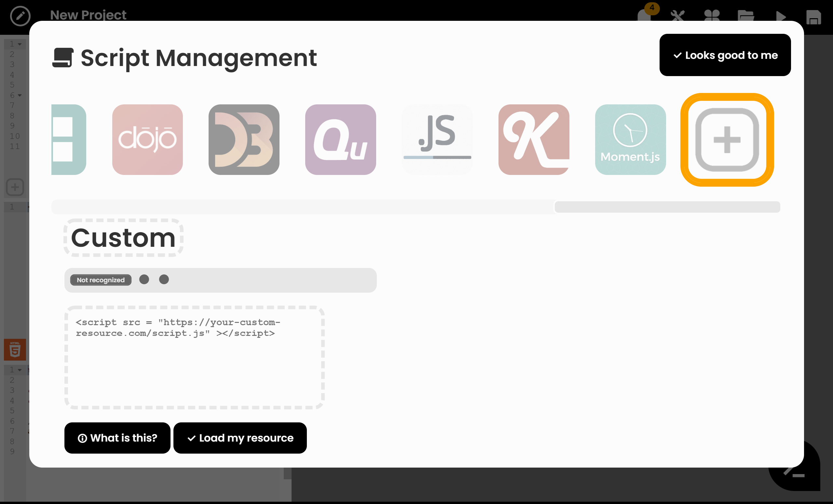This screenshot has width=833, height=504.
Task: Collapse fold arrow on line 1 of top editor
Action: (20, 44)
